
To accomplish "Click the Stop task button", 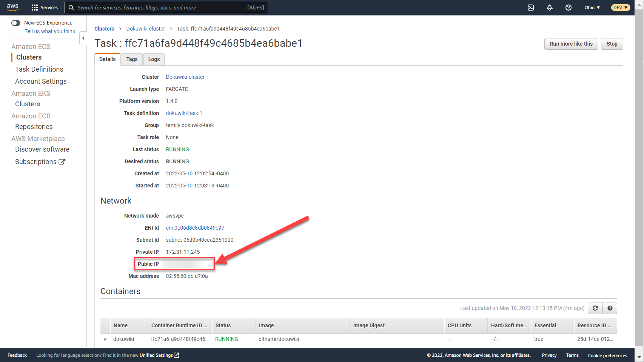I will tap(612, 44).
